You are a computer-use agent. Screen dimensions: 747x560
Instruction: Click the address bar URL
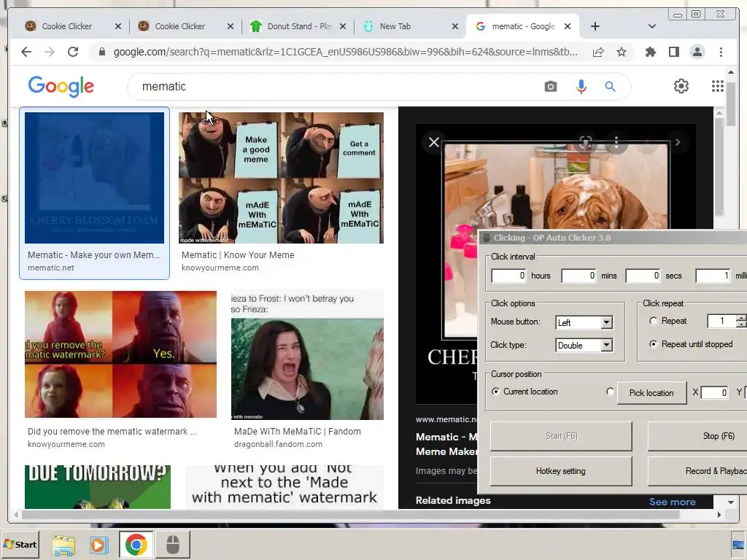[345, 52]
